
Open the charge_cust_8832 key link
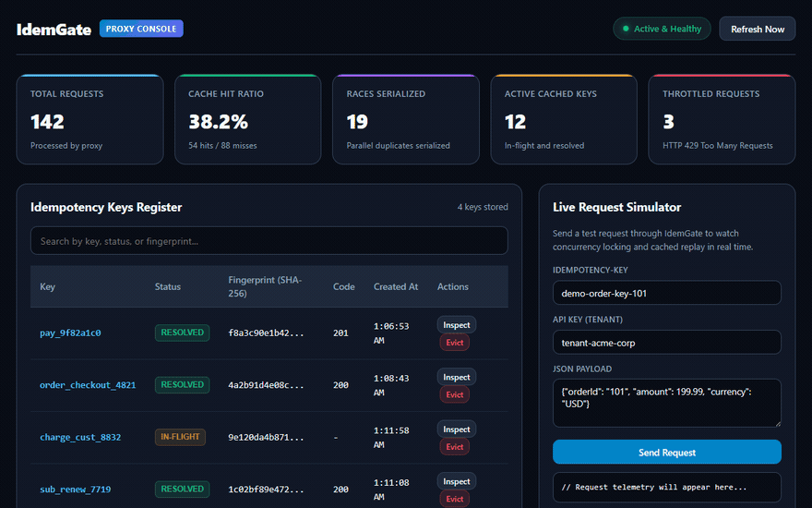[x=80, y=437]
